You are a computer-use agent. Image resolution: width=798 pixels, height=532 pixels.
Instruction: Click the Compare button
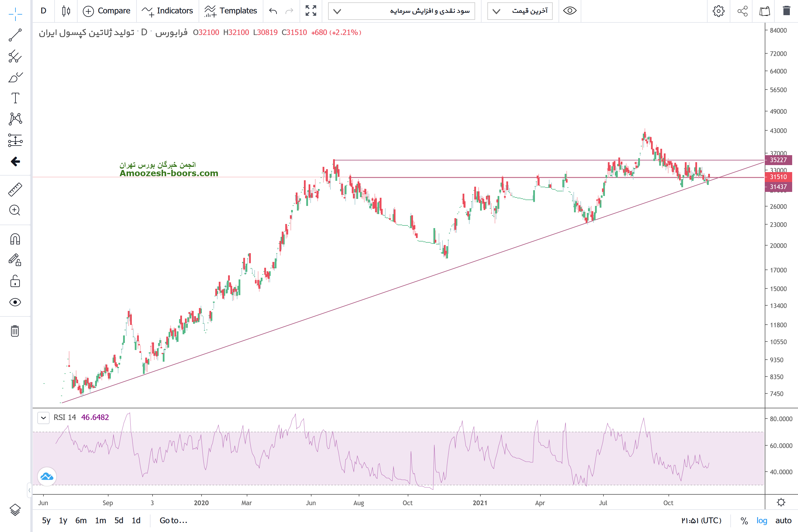106,11
